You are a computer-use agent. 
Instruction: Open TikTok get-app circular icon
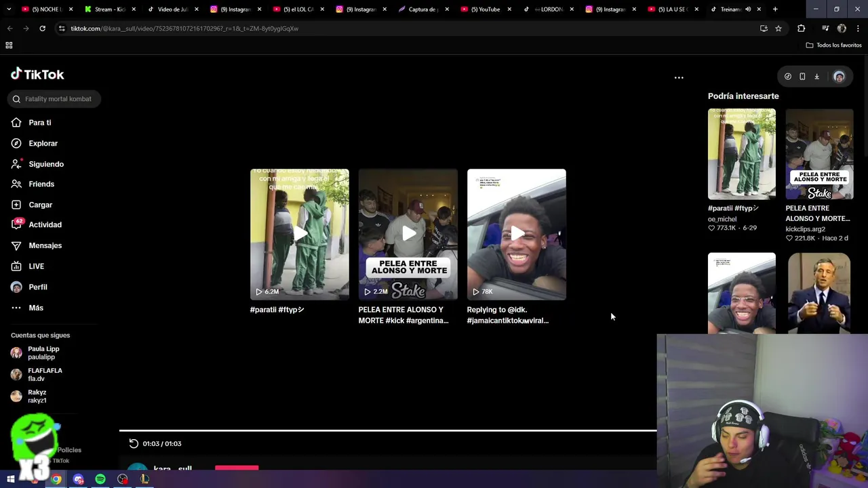[788, 77]
